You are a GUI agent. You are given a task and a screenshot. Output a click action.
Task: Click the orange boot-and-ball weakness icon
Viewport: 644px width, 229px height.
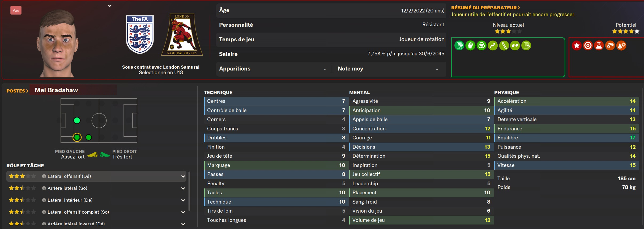coord(610,46)
